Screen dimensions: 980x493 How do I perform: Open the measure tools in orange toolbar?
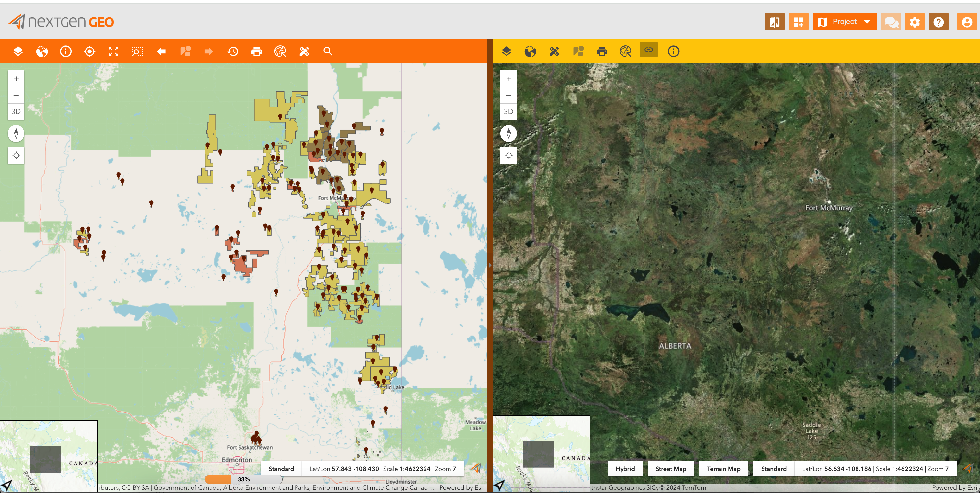click(x=304, y=51)
